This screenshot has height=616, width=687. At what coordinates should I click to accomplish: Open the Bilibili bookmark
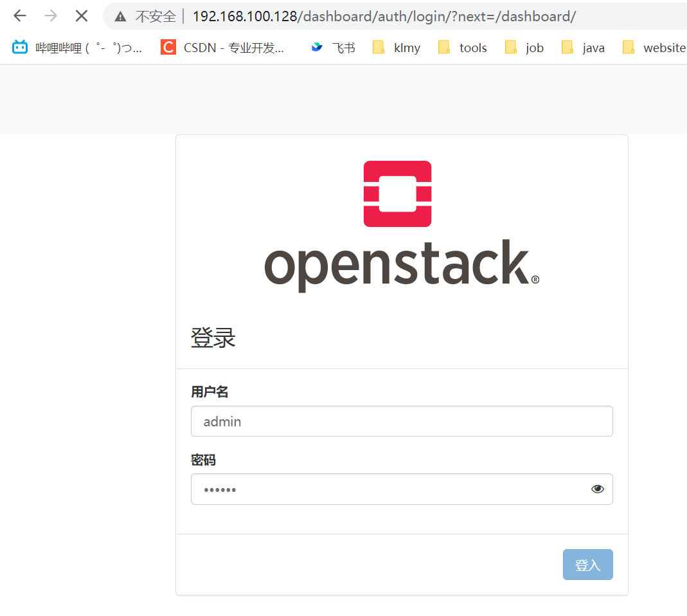pos(77,48)
